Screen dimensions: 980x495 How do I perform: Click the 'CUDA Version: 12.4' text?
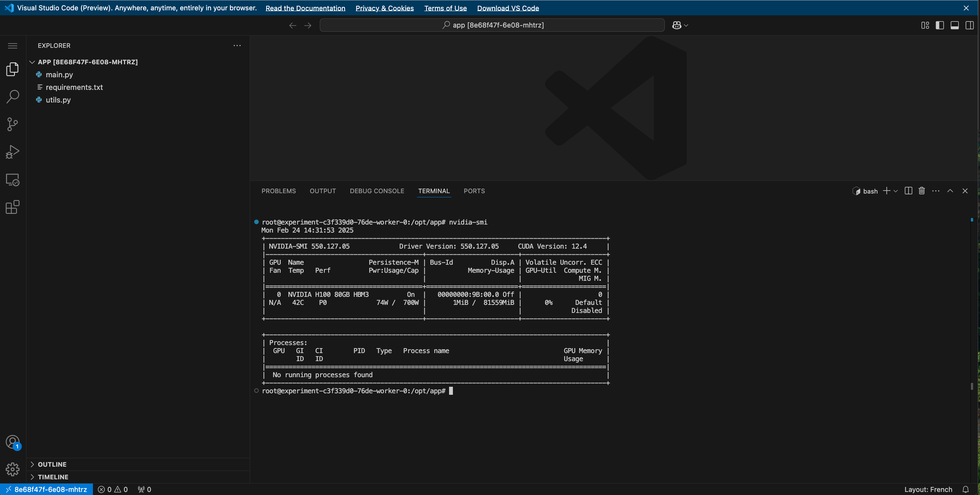click(552, 246)
